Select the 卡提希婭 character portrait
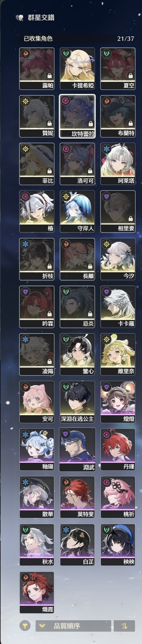 [78, 68]
